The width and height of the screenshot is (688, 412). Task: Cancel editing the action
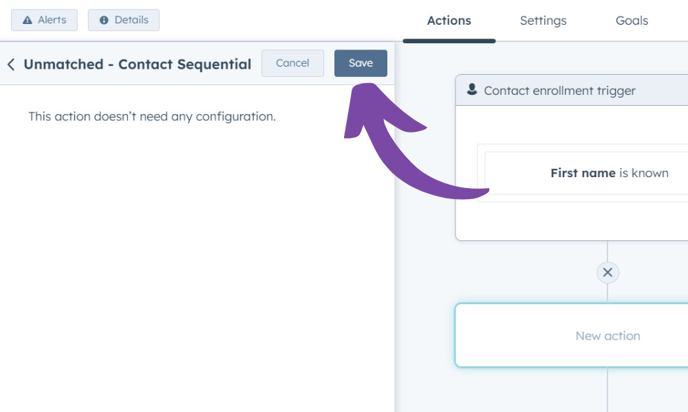tap(292, 63)
